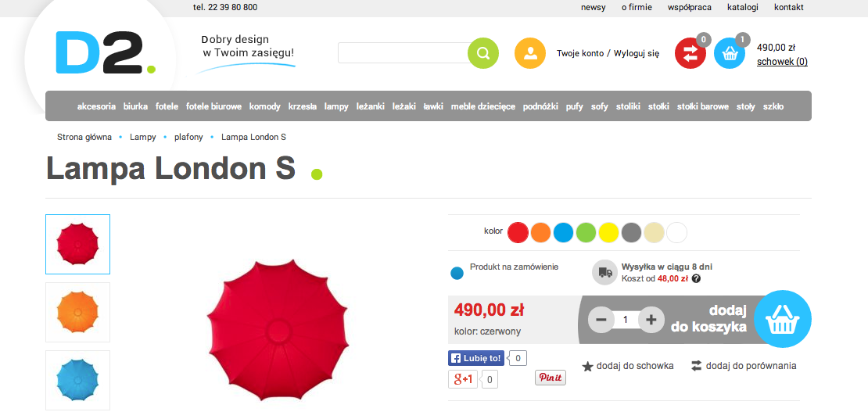
Task: Click the green search magnifier button
Action: point(483,53)
